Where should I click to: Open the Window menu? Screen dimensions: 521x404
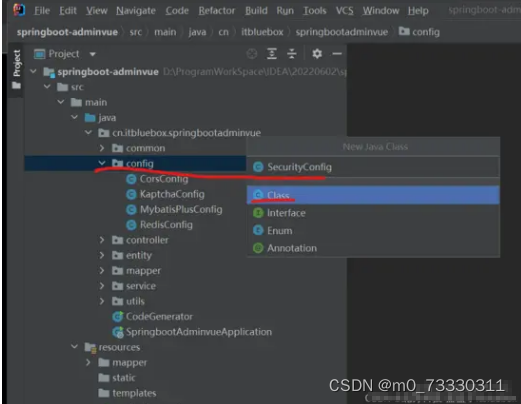coord(381,11)
